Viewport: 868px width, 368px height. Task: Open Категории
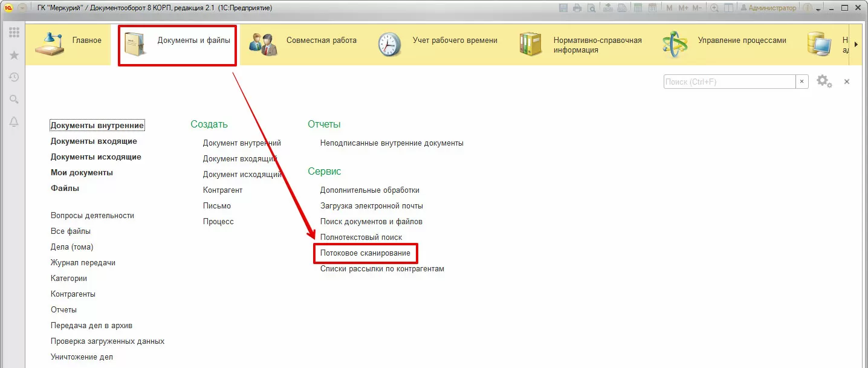[x=69, y=279]
